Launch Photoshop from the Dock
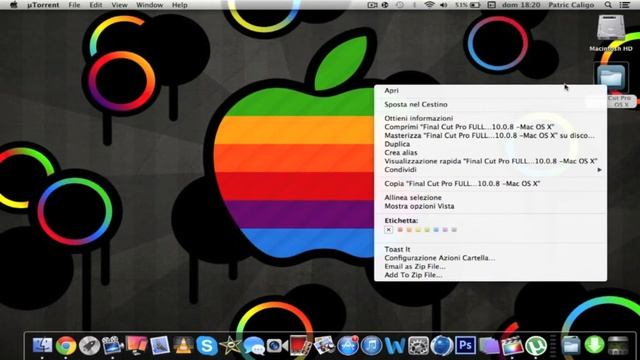The width and height of the screenshot is (640, 360). click(465, 346)
